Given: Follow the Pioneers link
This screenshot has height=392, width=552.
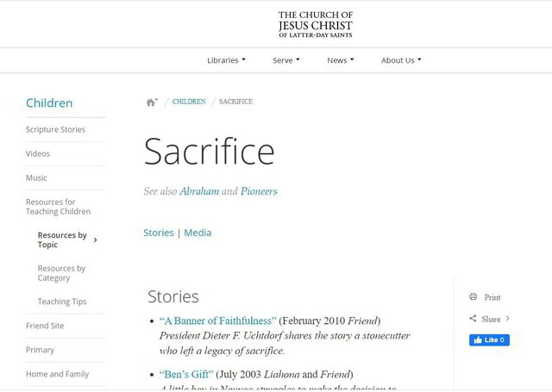Looking at the screenshot, I should 259,191.
